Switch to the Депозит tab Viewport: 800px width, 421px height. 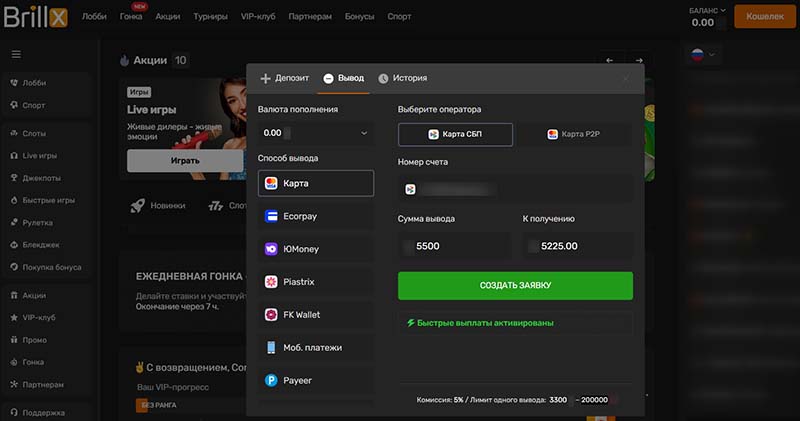click(x=285, y=78)
